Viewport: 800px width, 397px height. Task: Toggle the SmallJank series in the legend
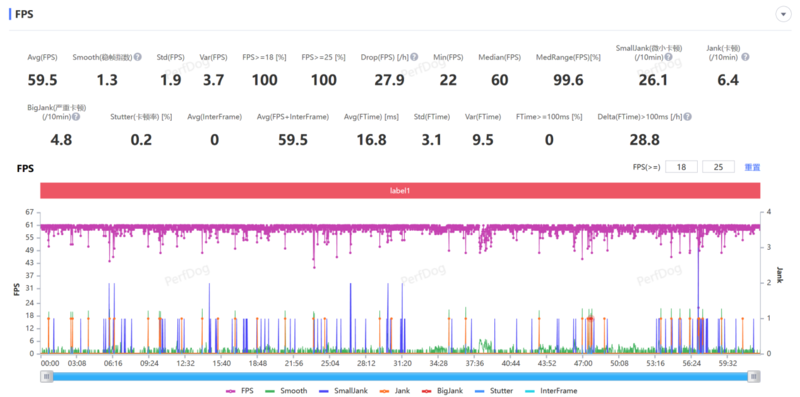tap(343, 391)
